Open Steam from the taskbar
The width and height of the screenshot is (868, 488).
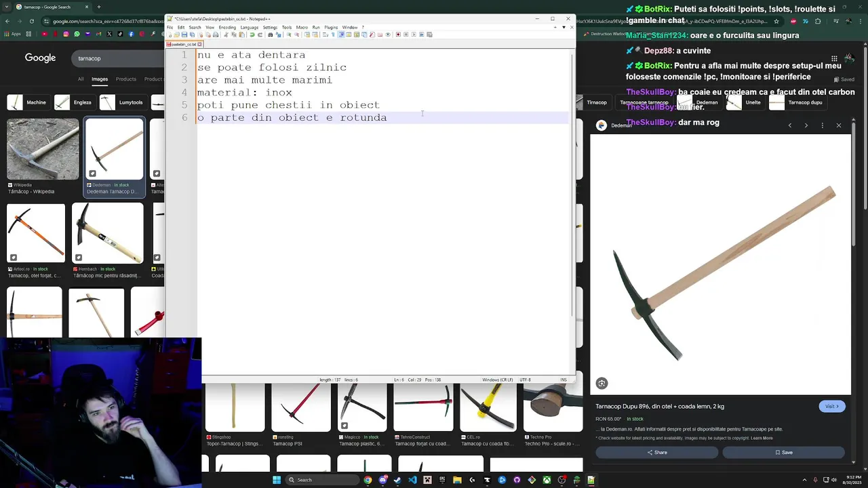pyautogui.click(x=397, y=480)
